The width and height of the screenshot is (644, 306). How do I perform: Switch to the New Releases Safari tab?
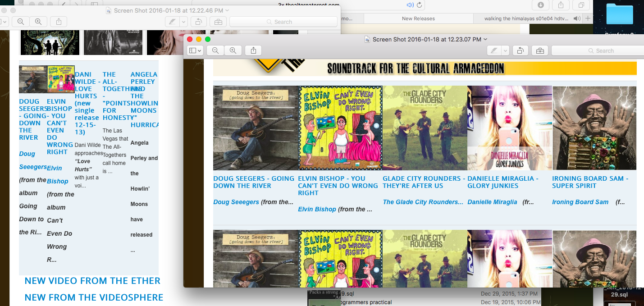pyautogui.click(x=418, y=18)
